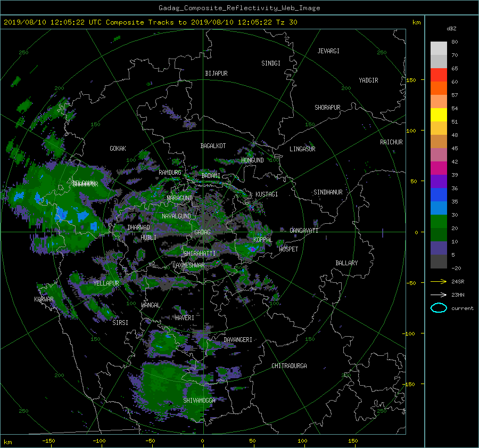Click the NARAGUND city label
The height and width of the screenshot is (448, 479).
[x=180, y=198]
